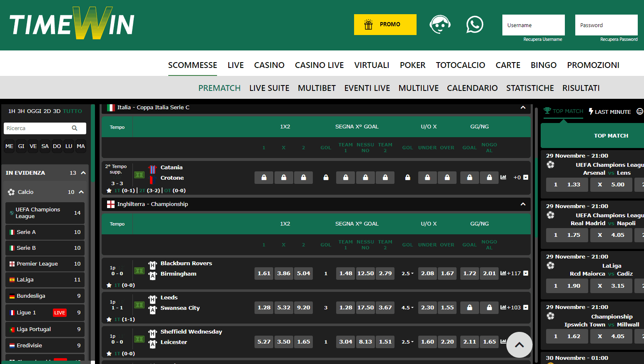Open the WhatsApp contact icon
The height and width of the screenshot is (364, 644).
[x=474, y=25]
